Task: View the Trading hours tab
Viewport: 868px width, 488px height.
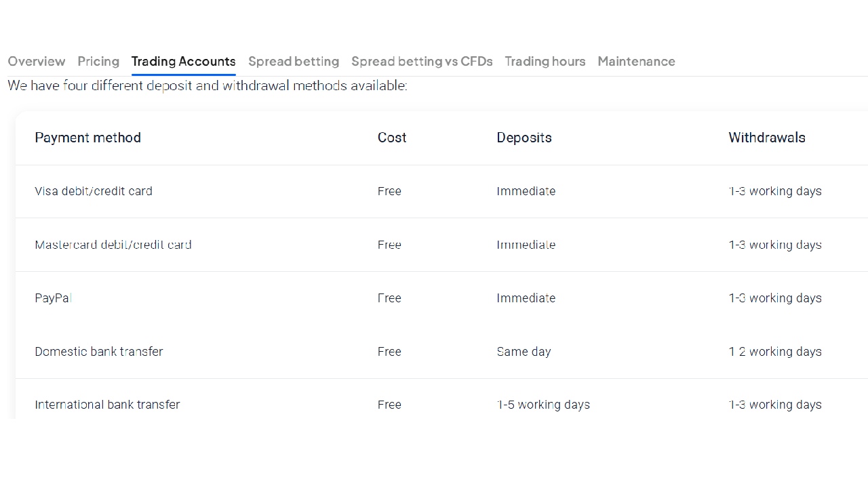Action: tap(545, 62)
